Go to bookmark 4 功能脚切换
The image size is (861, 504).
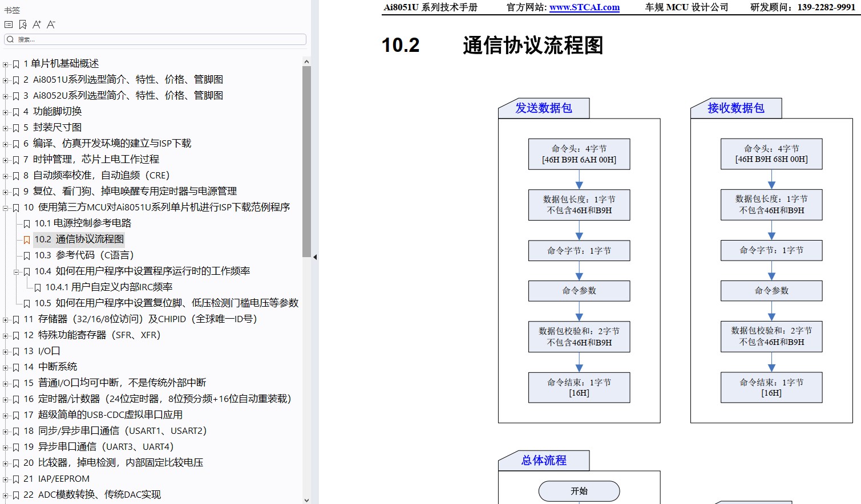[x=52, y=112]
